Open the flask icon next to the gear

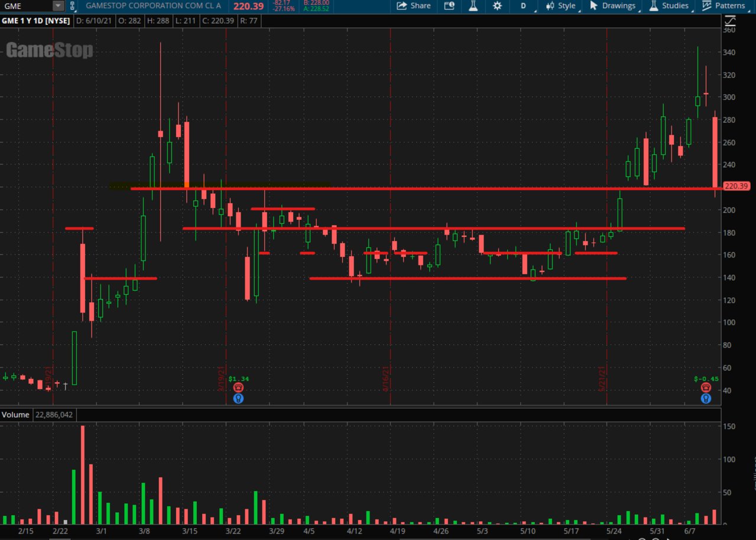coord(473,6)
